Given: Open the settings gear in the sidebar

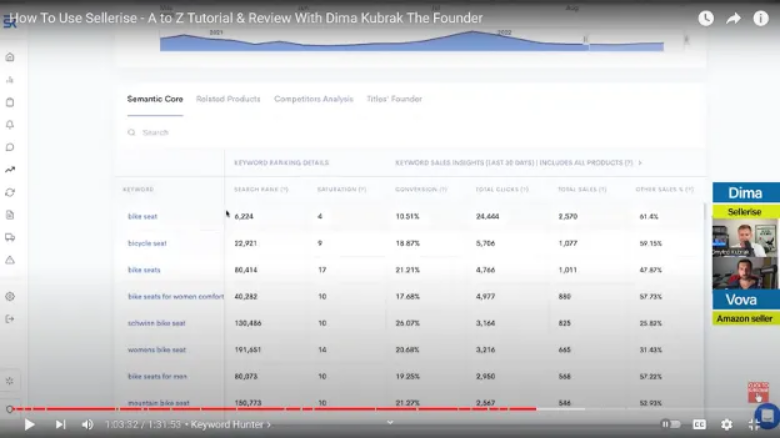Looking at the screenshot, I should tap(10, 297).
